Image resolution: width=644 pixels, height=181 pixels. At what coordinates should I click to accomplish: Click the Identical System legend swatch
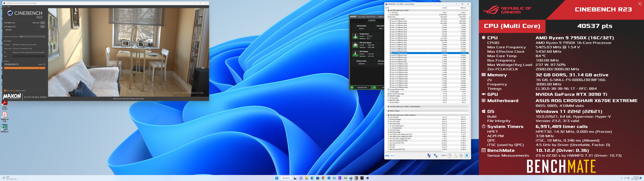pyautogui.click(x=14, y=90)
